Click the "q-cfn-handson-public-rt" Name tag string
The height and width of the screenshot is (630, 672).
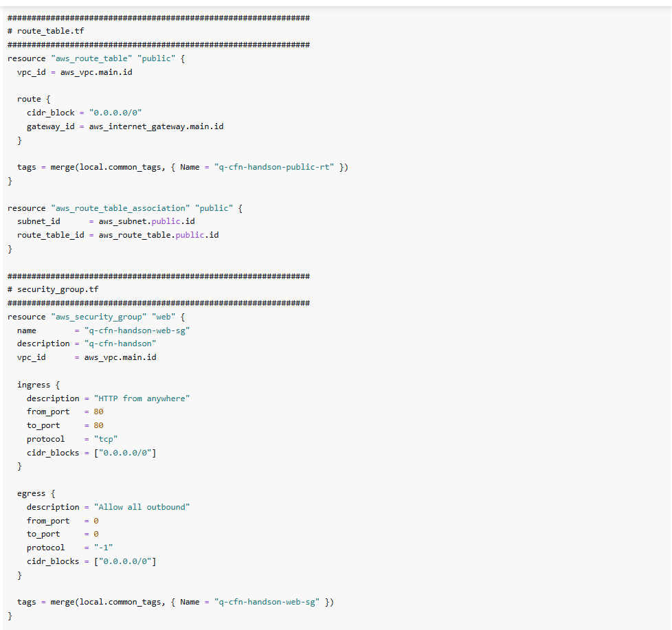(x=274, y=167)
